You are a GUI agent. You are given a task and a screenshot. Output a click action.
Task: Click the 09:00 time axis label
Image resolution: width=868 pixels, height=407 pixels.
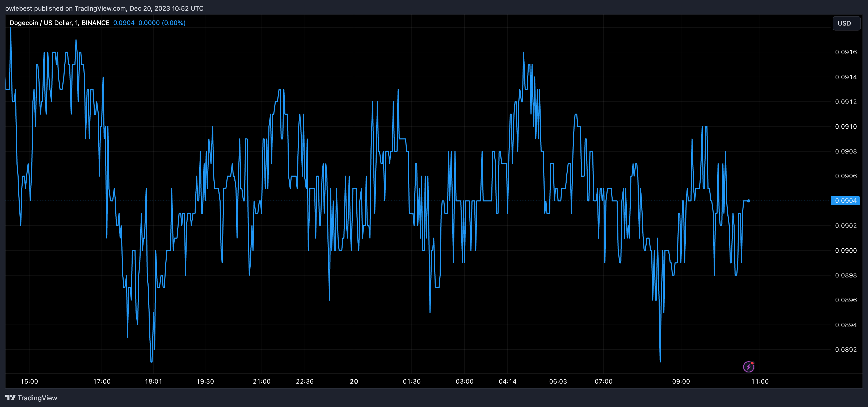(681, 381)
